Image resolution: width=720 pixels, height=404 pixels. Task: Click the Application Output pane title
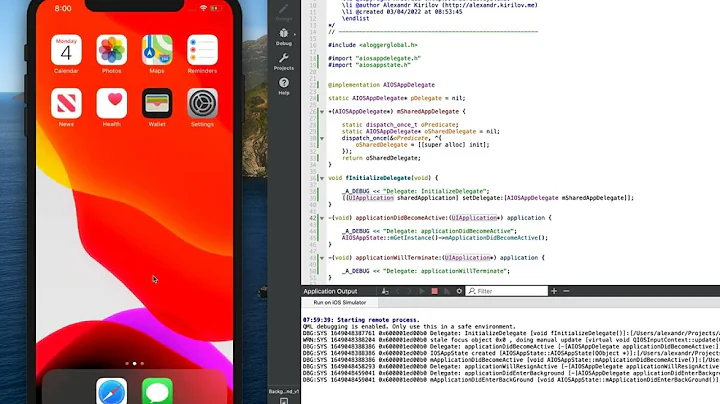pos(330,291)
